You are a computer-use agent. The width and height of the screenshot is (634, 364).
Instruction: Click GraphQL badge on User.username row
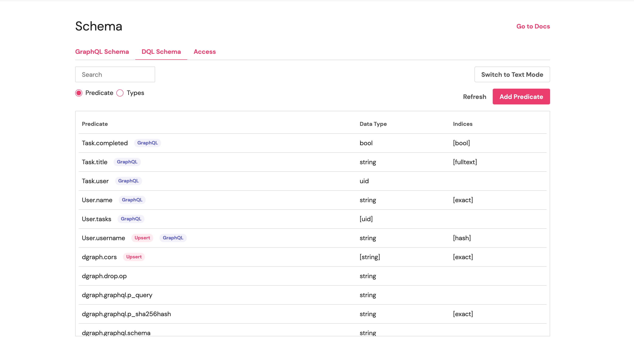click(x=173, y=238)
